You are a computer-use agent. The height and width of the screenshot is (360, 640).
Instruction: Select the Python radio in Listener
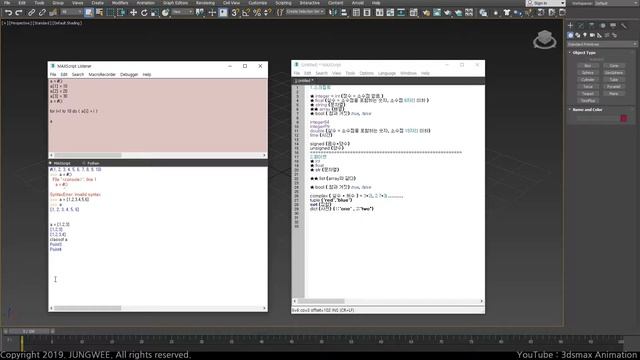91,163
